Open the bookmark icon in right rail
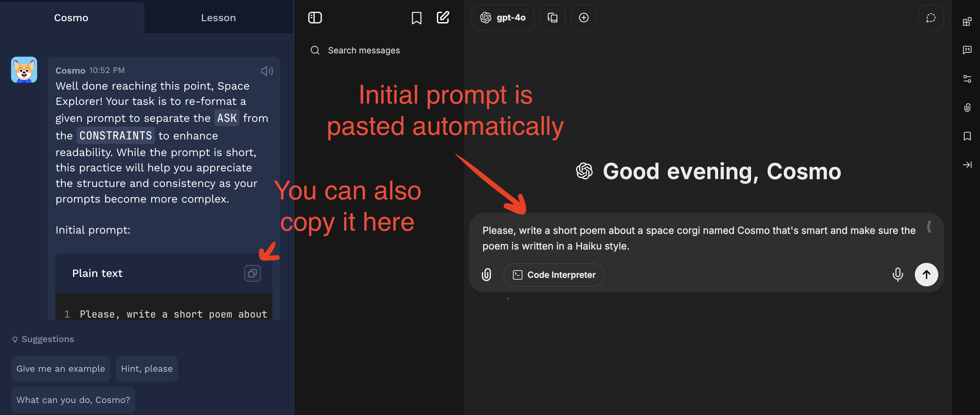980x415 pixels. click(967, 136)
